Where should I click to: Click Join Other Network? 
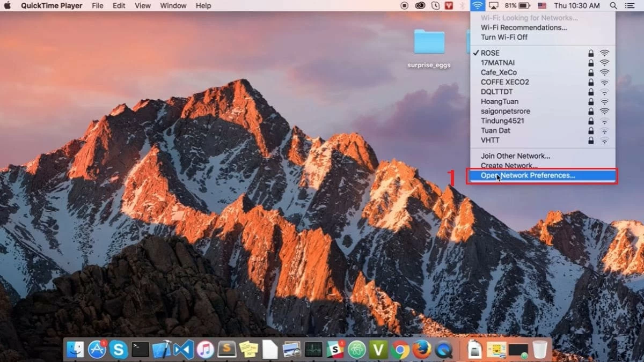click(x=515, y=156)
